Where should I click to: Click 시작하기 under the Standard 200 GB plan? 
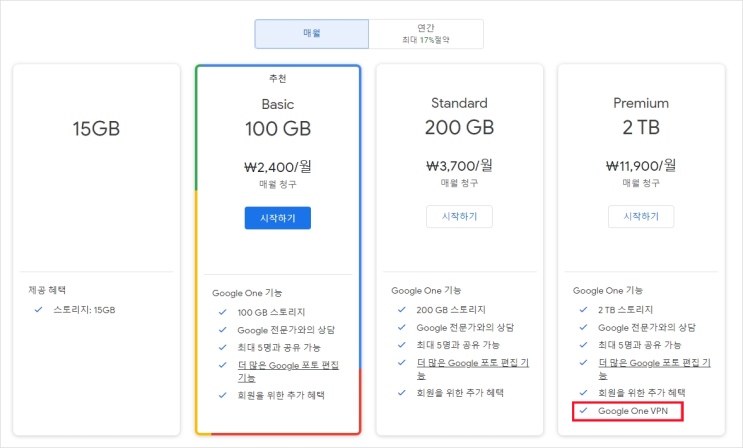click(459, 217)
